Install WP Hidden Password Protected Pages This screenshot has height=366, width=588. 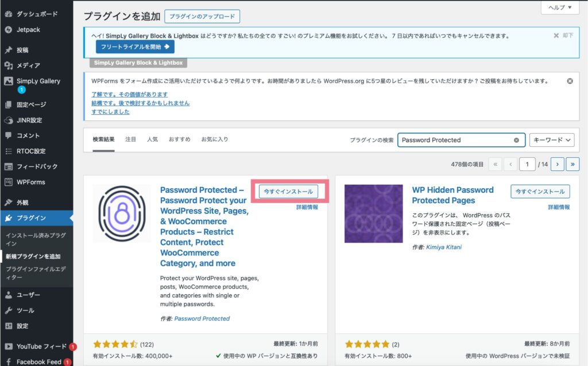coord(540,192)
